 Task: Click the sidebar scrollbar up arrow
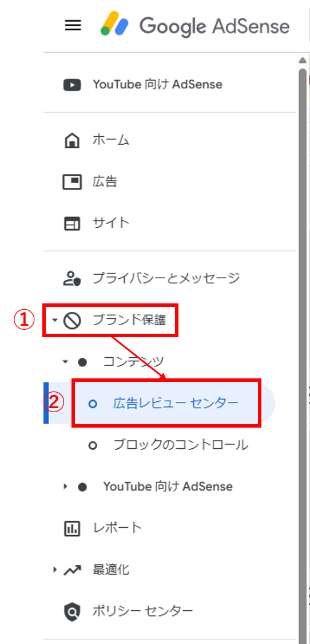coord(303,60)
